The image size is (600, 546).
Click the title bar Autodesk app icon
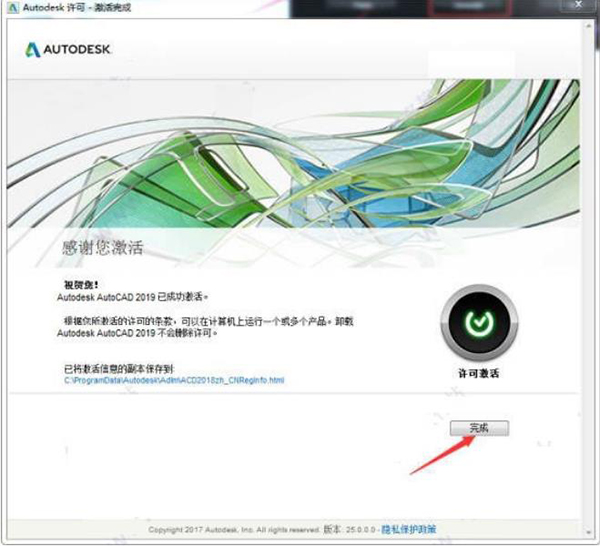(x=12, y=8)
